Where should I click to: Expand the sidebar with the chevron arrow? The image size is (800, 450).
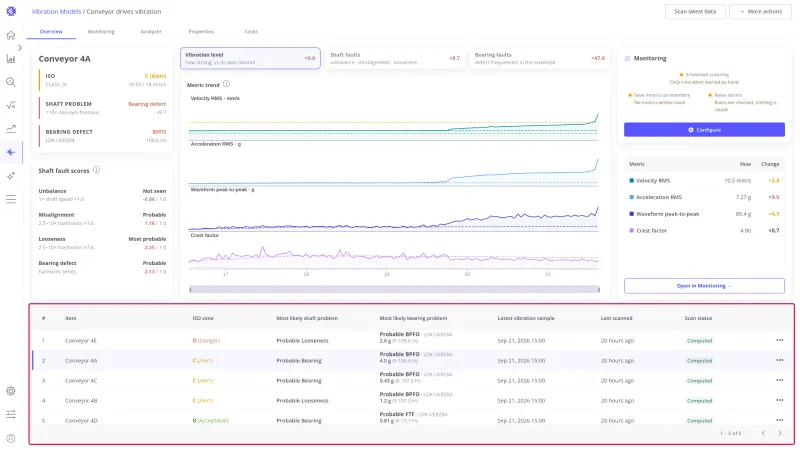pos(20,47)
